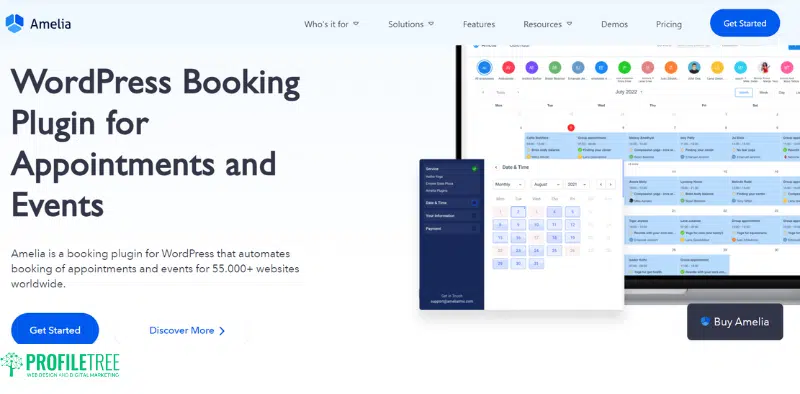This screenshot has height=394, width=800.
Task: Click the red today date marker
Action: [571, 128]
